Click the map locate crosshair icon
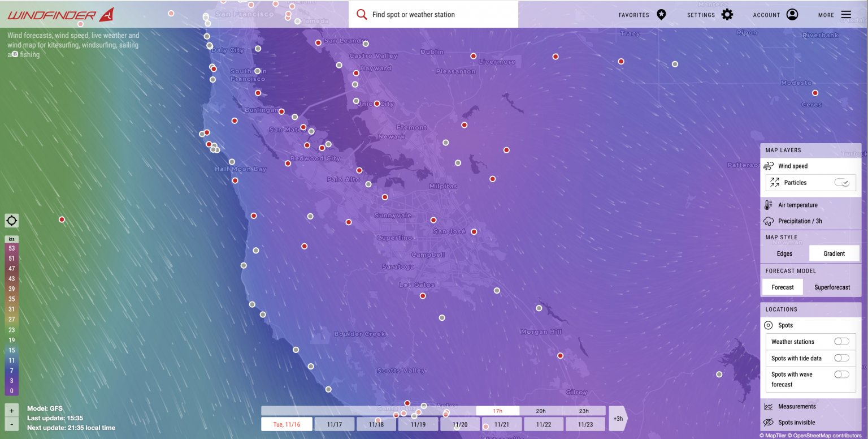This screenshot has width=868, height=439. tap(11, 221)
